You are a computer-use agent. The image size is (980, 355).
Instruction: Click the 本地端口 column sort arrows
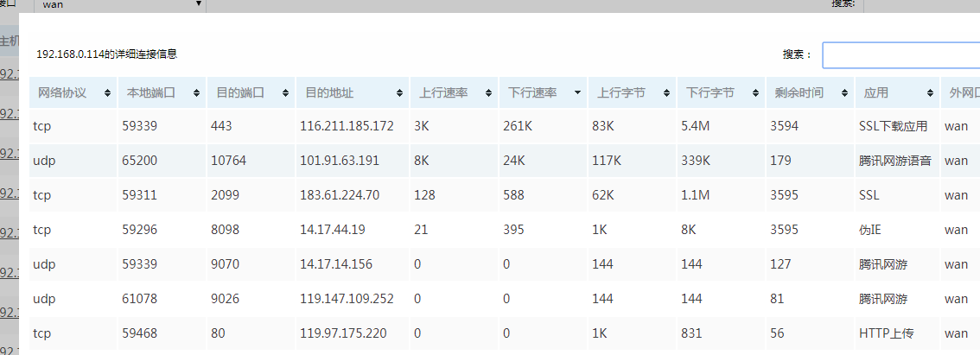coord(195,93)
